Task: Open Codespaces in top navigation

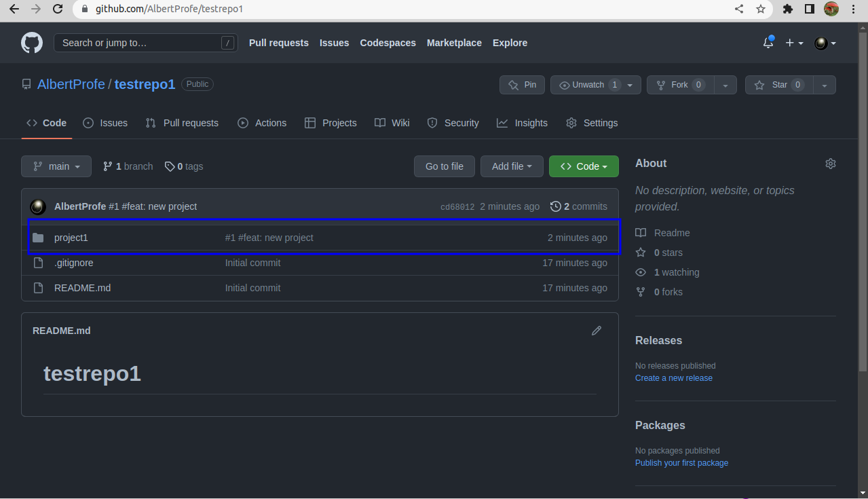Action: (388, 43)
